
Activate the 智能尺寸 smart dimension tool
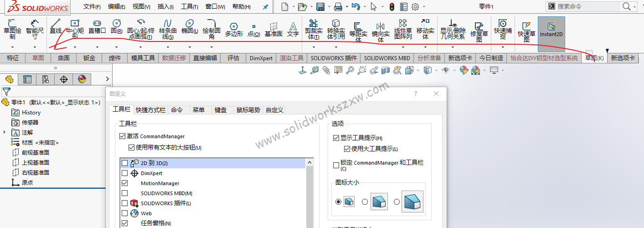pyautogui.click(x=35, y=29)
